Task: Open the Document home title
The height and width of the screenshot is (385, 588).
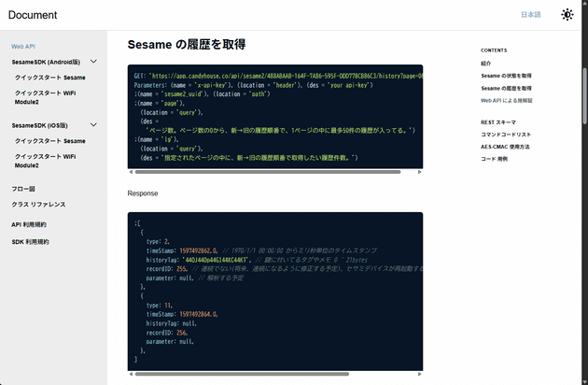Action: (x=33, y=15)
